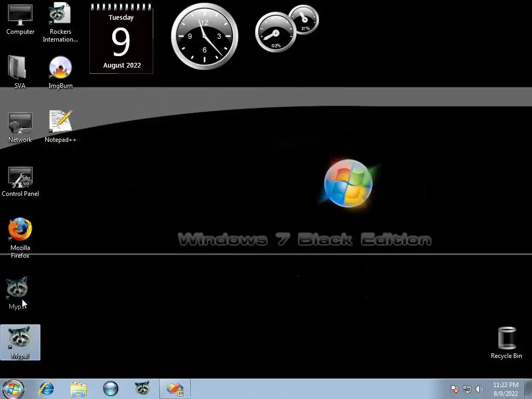This screenshot has width=532, height=399.
Task: Open the Action Center flag tray icon
Action: pyautogui.click(x=454, y=389)
